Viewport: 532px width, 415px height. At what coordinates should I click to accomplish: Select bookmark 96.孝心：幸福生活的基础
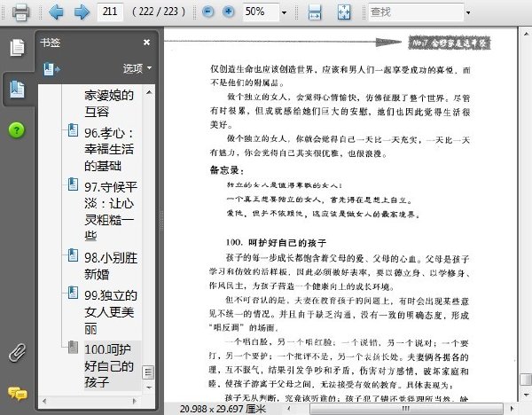(109, 149)
